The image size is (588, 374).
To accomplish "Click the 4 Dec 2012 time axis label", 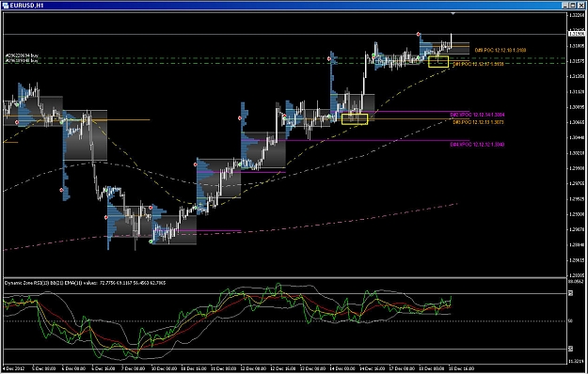I will point(15,368).
